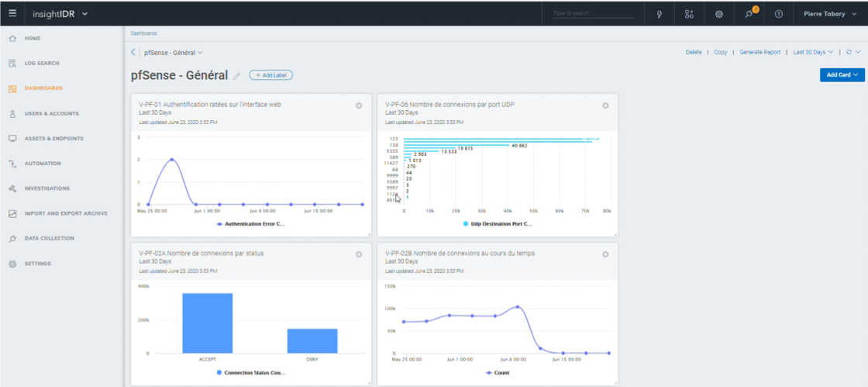The width and height of the screenshot is (868, 387).
Task: Click the sidebar Settings gear icon
Action: [12, 264]
